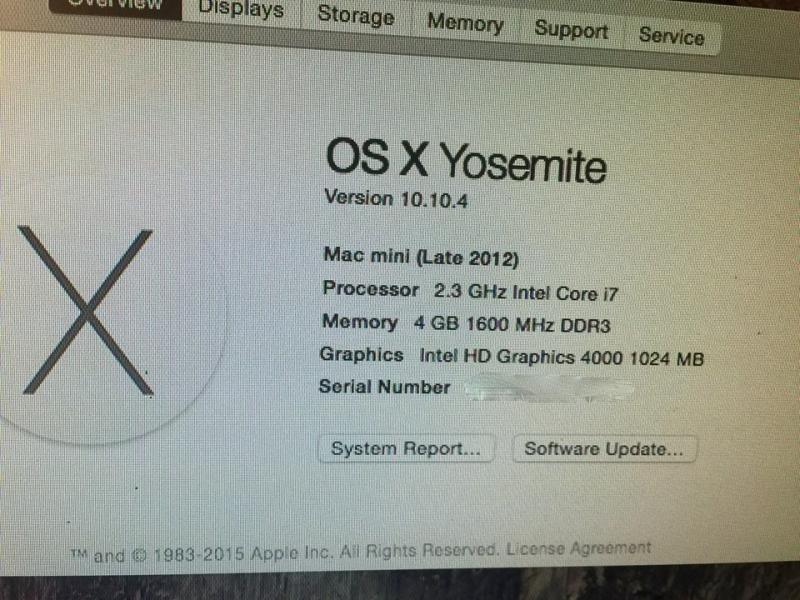Image resolution: width=800 pixels, height=600 pixels.
Task: Click the blurred Serial Number value
Action: [x=550, y=389]
